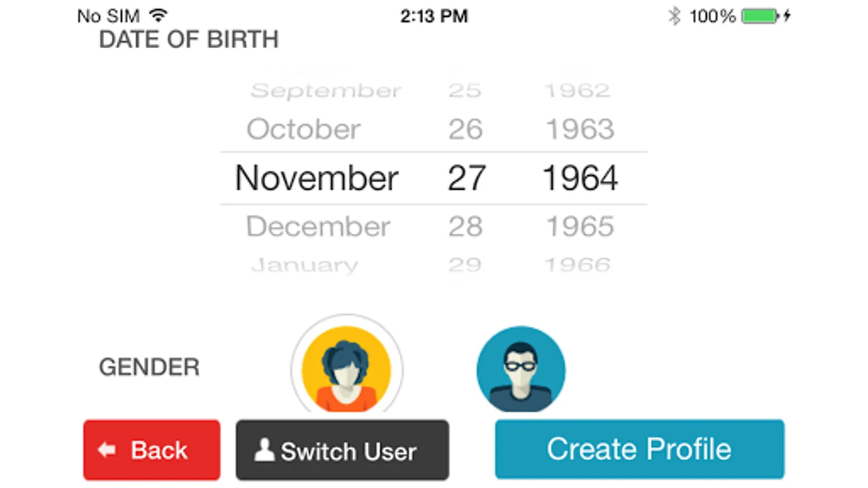Image resolution: width=868 pixels, height=488 pixels.
Task: Tap the Back button
Action: pos(152,450)
